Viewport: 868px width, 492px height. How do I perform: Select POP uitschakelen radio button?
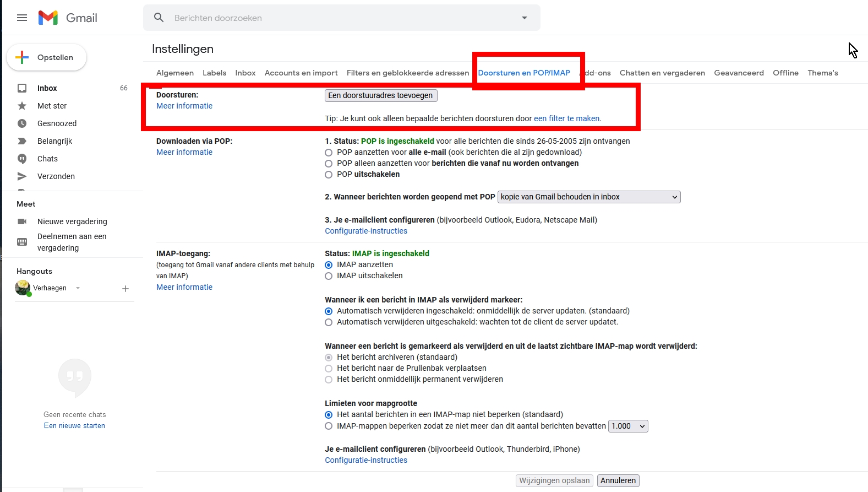329,175
